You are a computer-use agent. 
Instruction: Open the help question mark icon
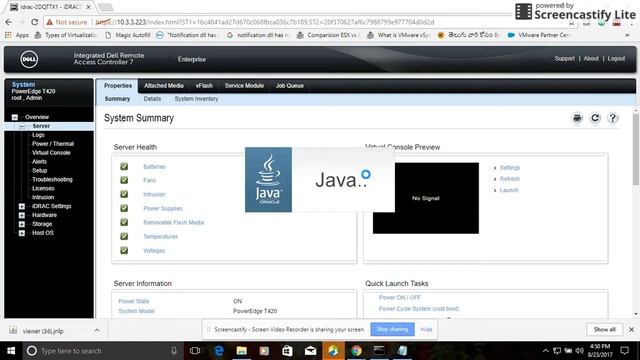[613, 118]
